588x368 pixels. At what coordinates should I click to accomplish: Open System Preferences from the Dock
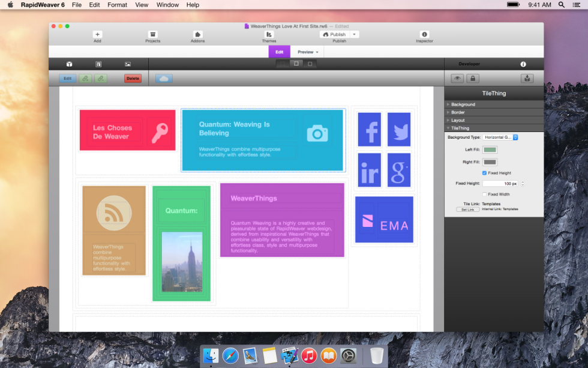point(349,355)
